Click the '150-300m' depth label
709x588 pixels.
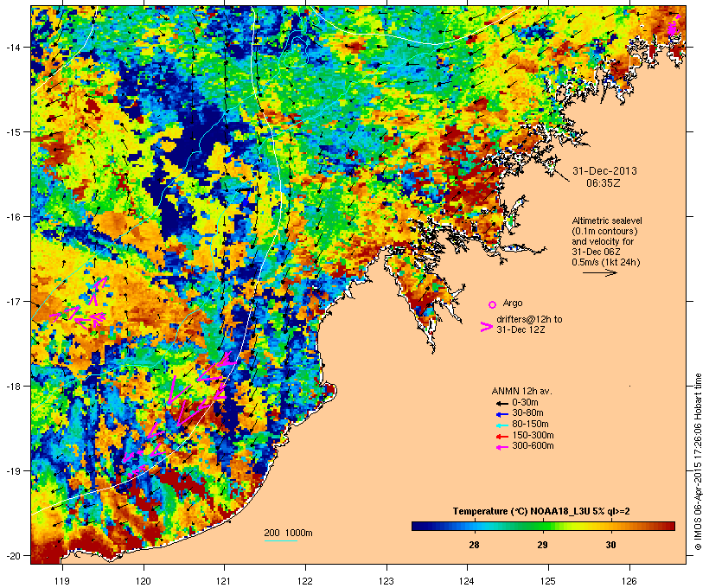coord(533,435)
